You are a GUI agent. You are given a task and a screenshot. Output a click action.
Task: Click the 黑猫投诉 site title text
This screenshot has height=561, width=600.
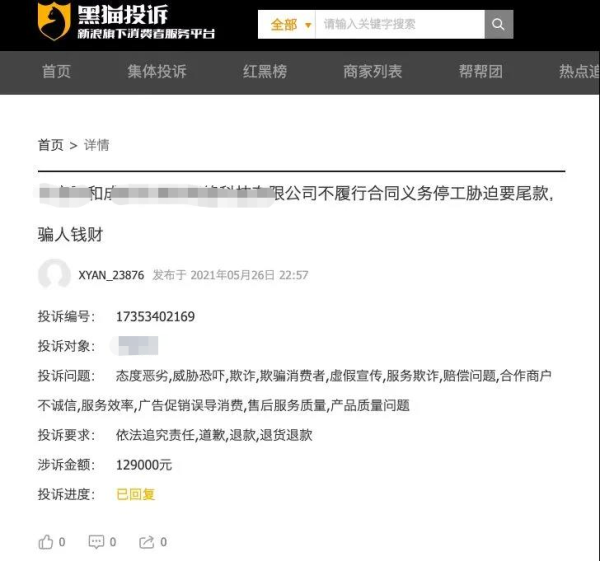pyautogui.click(x=123, y=15)
